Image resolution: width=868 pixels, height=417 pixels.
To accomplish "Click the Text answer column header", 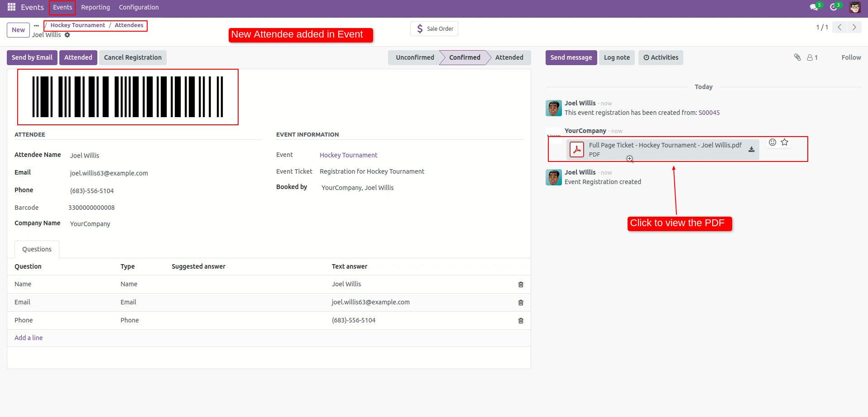I will point(350,266).
